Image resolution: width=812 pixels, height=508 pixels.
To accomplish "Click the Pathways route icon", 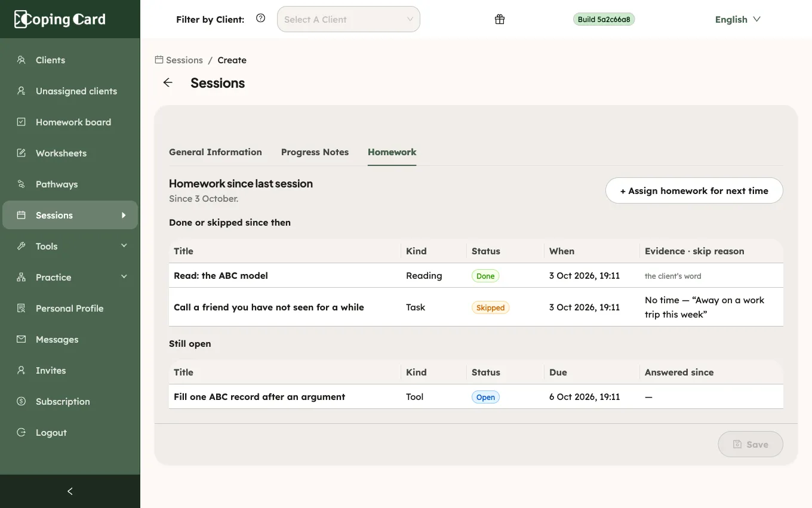I will 21,184.
